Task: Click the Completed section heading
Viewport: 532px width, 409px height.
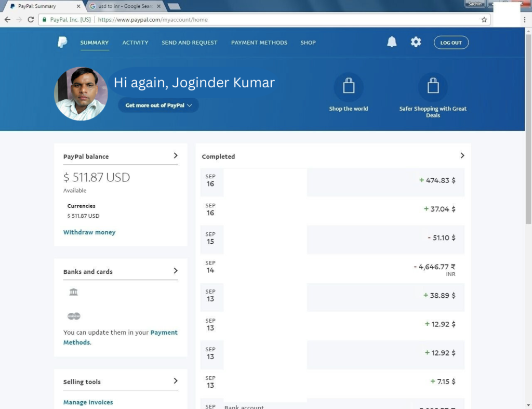Action: pos(218,156)
